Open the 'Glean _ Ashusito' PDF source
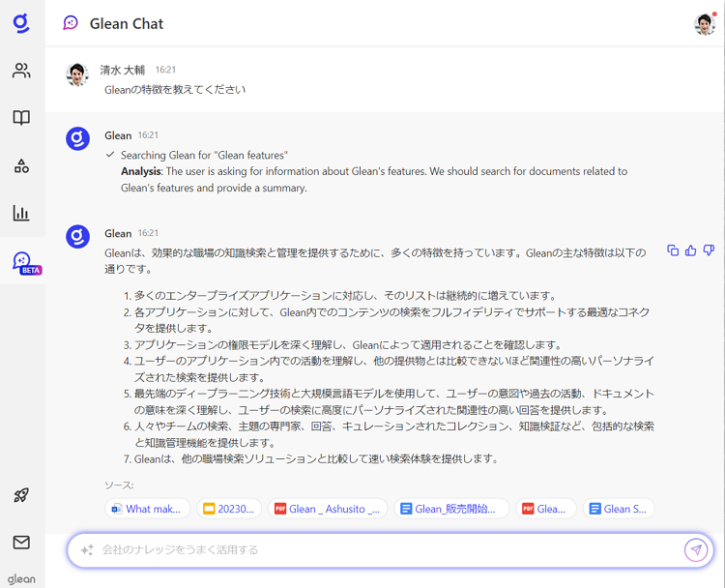The width and height of the screenshot is (725, 588). [x=328, y=509]
